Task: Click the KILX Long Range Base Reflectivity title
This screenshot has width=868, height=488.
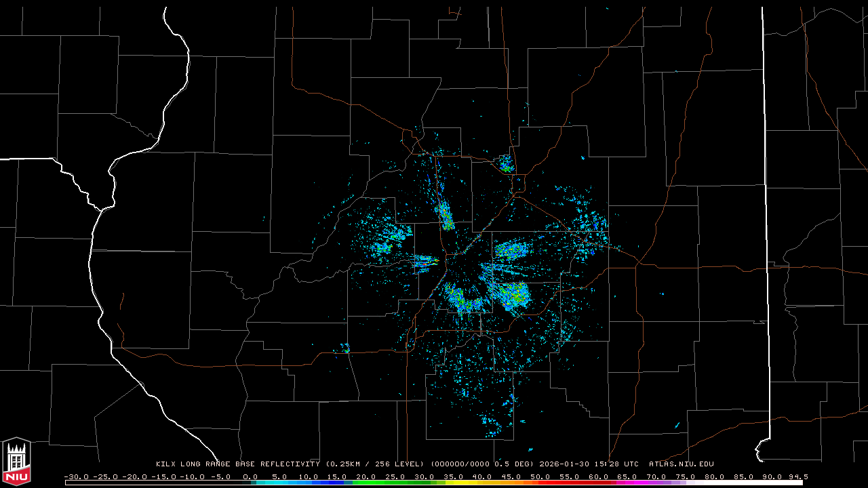Action: pyautogui.click(x=237, y=464)
